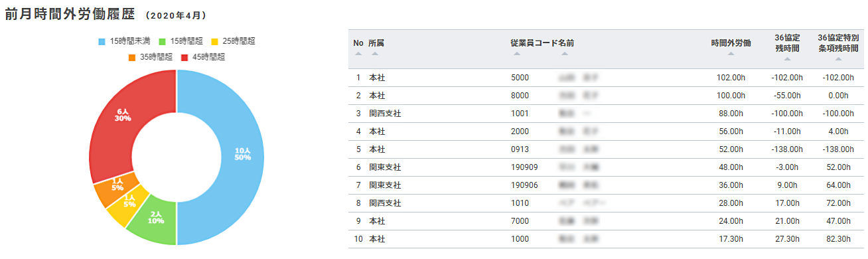Sort by 36協定残時間 column arrow
The width and height of the screenshot is (868, 259).
[x=788, y=59]
